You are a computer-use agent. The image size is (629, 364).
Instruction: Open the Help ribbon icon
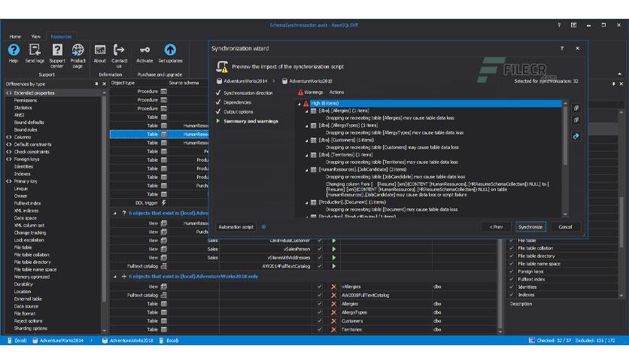14,50
